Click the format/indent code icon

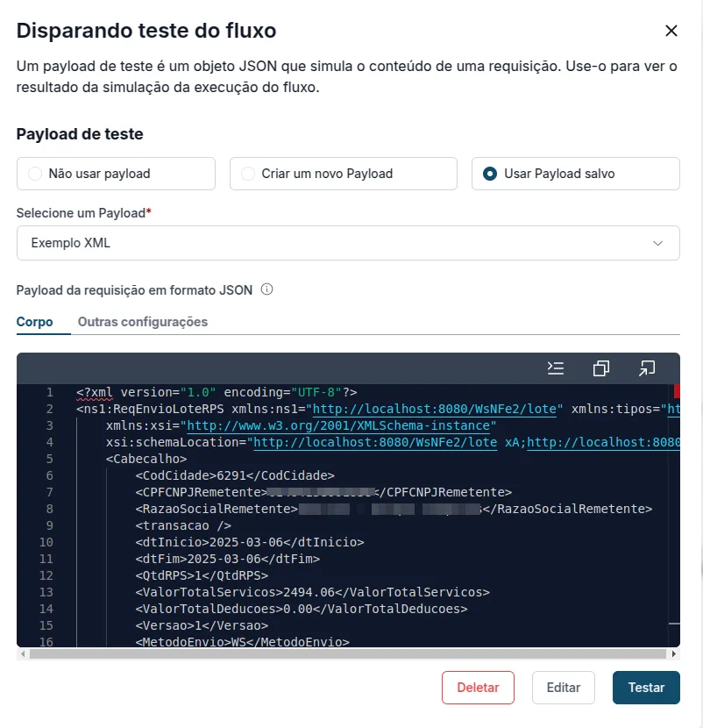point(556,368)
